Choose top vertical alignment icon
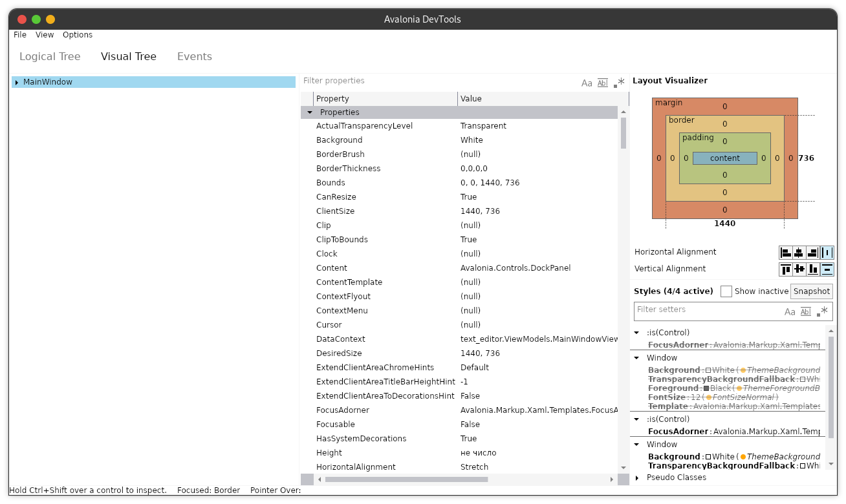The width and height of the screenshot is (846, 504). coord(786,269)
